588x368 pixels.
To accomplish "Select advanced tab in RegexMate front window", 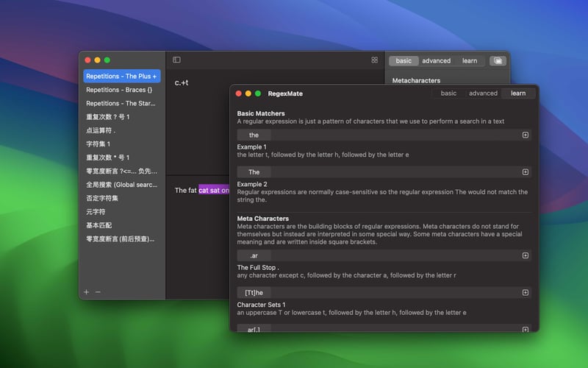I will [x=483, y=93].
